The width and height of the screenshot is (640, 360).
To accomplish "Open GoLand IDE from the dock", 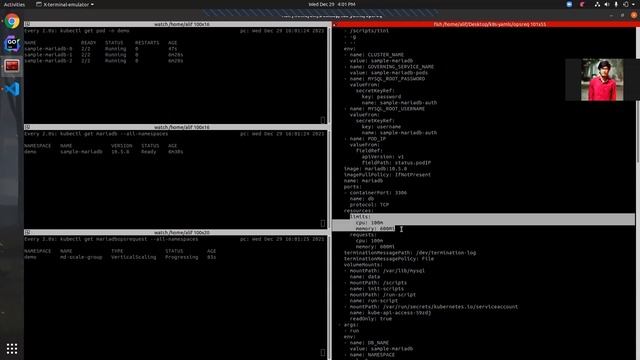I will coord(12,43).
